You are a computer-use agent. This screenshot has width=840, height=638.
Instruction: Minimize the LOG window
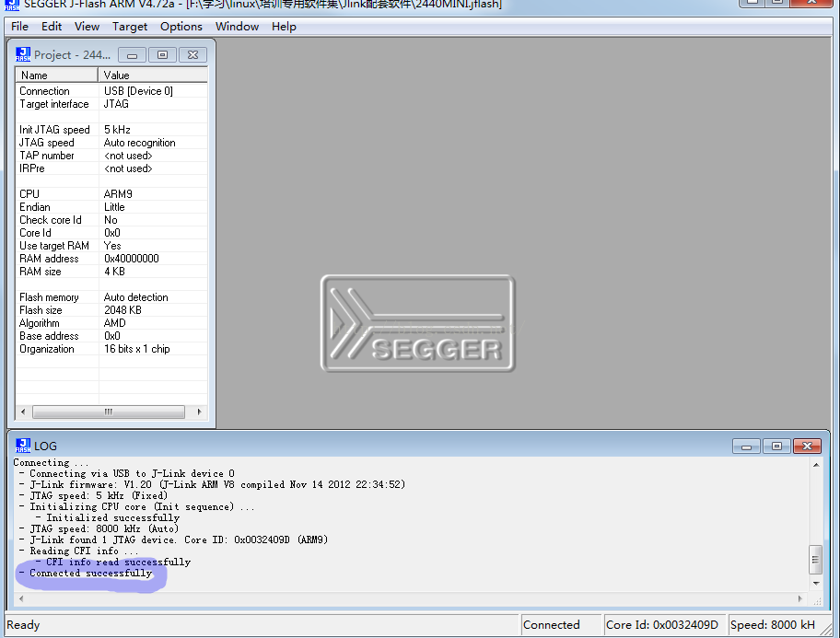click(746, 447)
